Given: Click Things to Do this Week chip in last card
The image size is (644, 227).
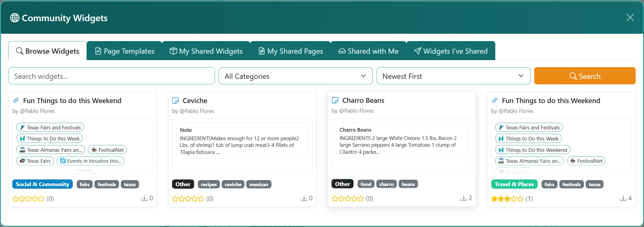Looking at the screenshot, I should click(x=528, y=138).
